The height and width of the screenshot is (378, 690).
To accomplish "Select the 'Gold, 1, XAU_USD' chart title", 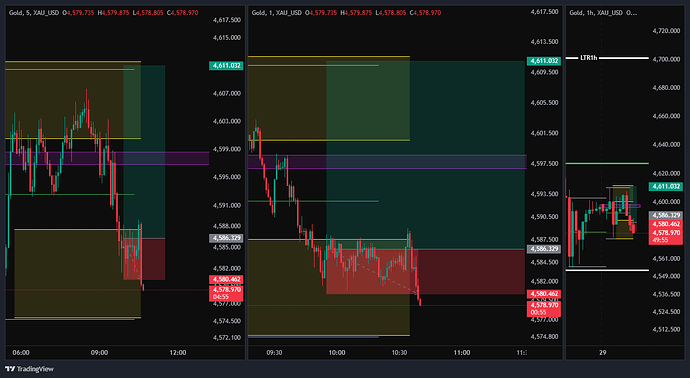I will (277, 13).
